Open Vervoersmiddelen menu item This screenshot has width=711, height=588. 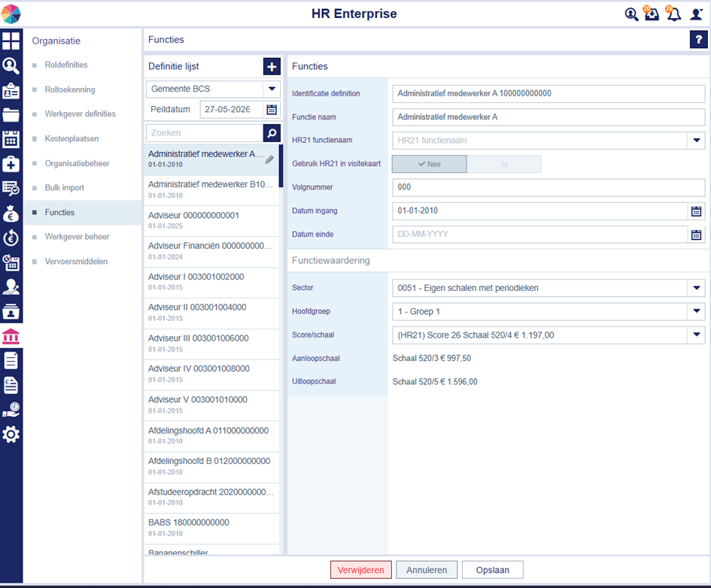[76, 262]
